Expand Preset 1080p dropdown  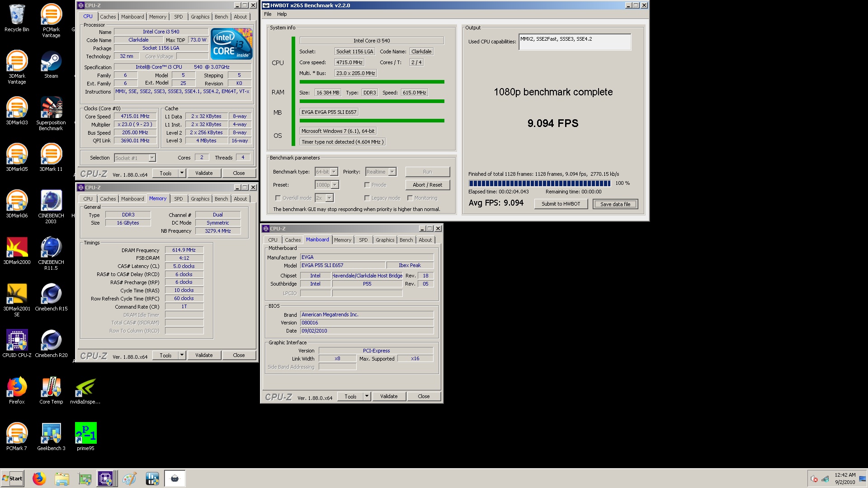click(x=335, y=185)
